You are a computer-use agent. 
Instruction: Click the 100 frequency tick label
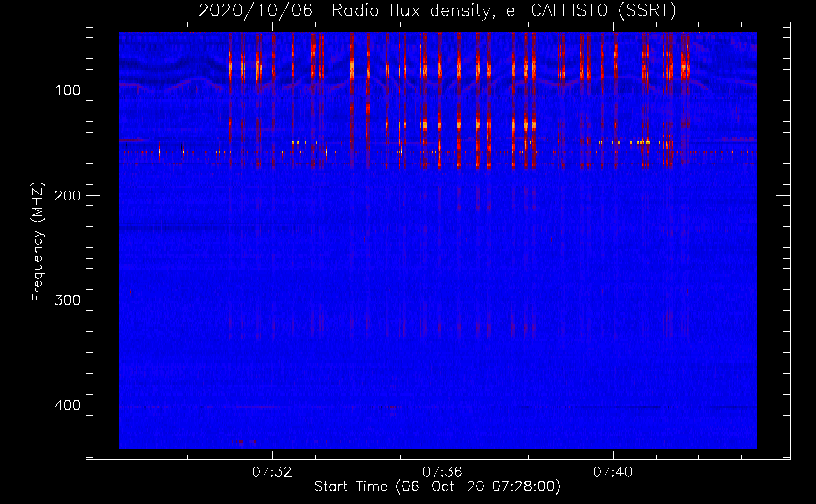(x=68, y=90)
